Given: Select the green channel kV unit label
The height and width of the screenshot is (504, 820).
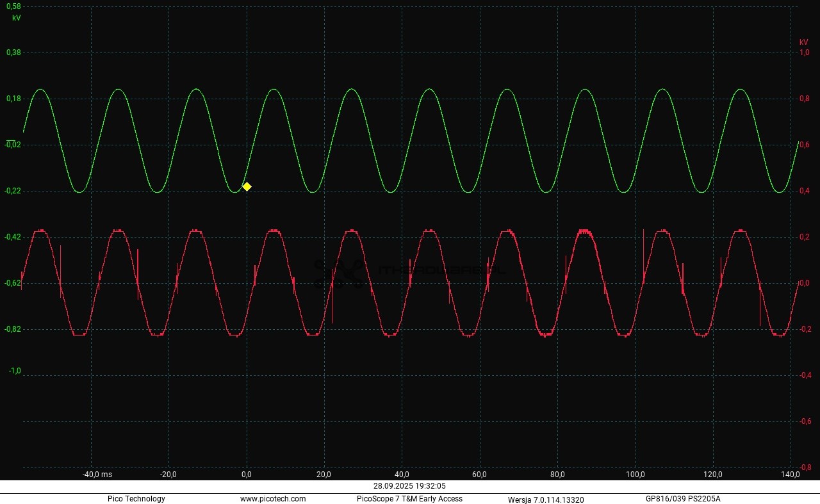Looking at the screenshot, I should click(16, 18).
